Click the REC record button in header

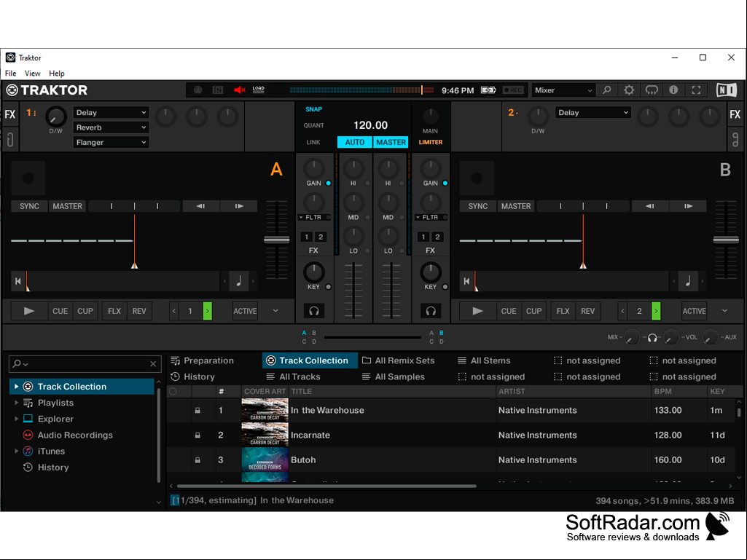(513, 90)
